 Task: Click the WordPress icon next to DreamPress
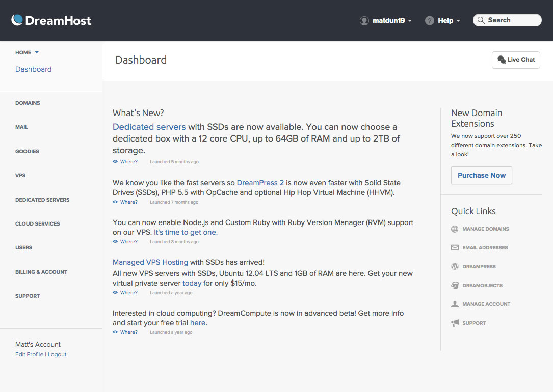point(455,267)
